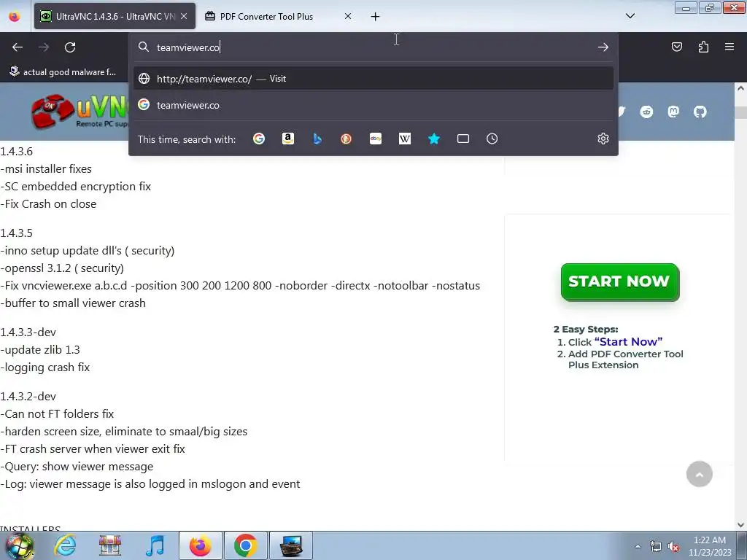Click the "-buffer to small viewer crash" line

[73, 303]
